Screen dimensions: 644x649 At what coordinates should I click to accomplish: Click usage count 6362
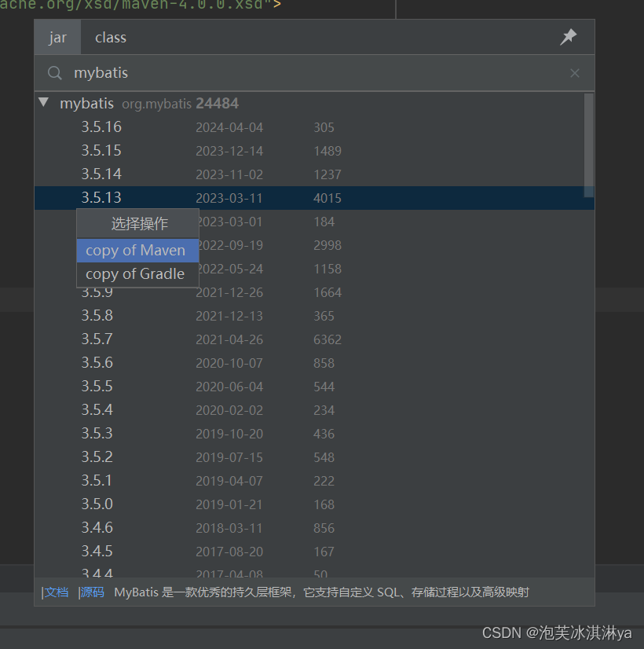[327, 339]
